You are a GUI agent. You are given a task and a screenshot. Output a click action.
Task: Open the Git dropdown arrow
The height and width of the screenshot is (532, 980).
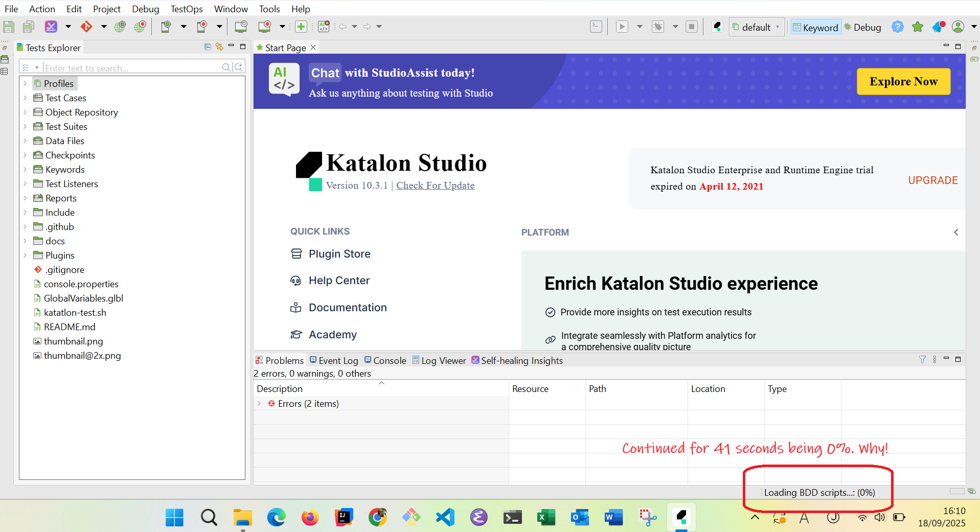pyautogui.click(x=104, y=27)
